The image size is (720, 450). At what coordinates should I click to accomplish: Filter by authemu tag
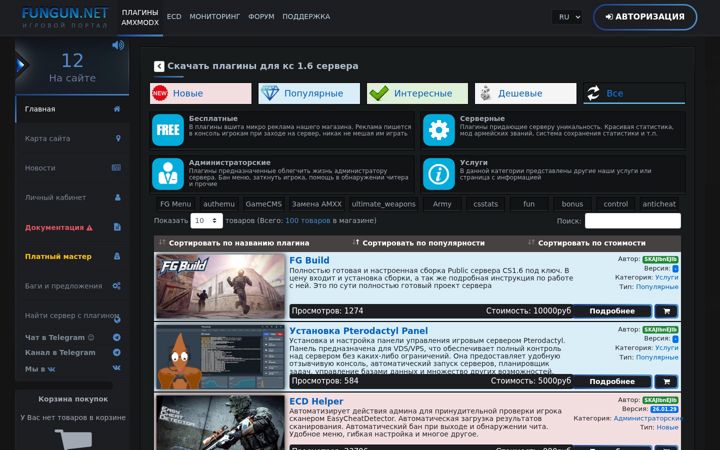pos(219,204)
